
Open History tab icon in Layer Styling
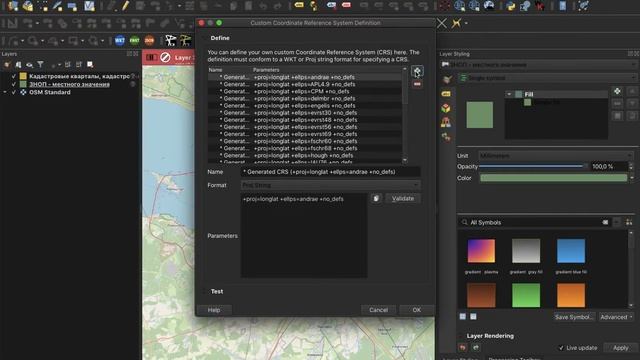click(446, 137)
